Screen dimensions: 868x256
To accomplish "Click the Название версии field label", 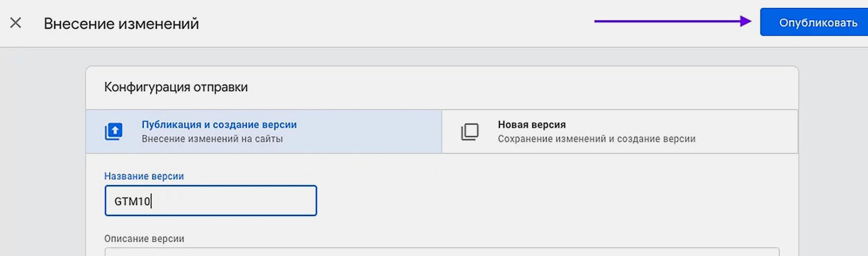I will [x=144, y=176].
